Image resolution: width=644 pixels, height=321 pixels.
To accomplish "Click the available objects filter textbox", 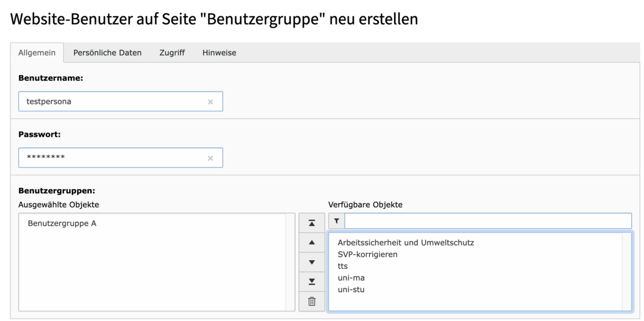I will (x=487, y=221).
